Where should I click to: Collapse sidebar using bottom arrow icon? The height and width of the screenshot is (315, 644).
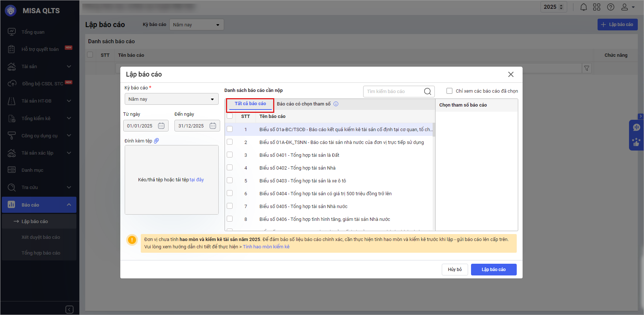pos(69,310)
